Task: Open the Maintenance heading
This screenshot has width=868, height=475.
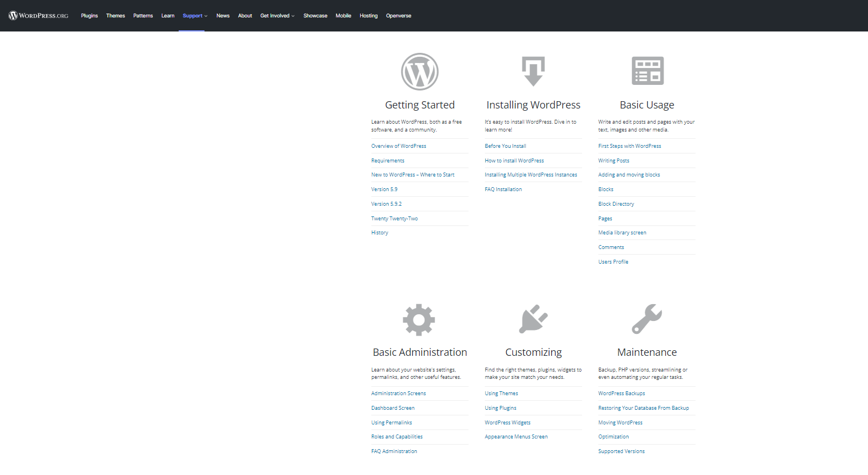Action: pyautogui.click(x=647, y=352)
